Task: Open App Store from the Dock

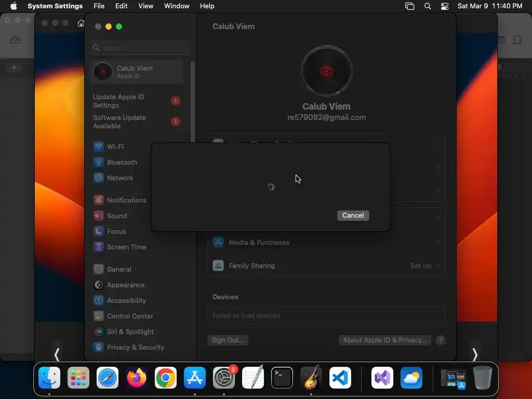Action: 195,378
